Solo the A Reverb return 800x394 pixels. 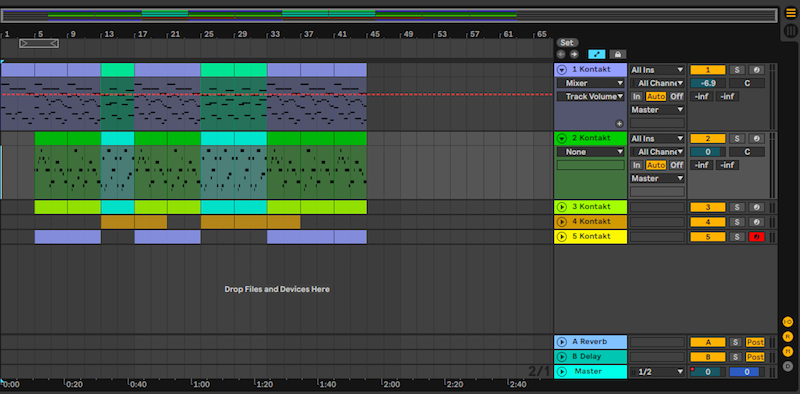(735, 342)
